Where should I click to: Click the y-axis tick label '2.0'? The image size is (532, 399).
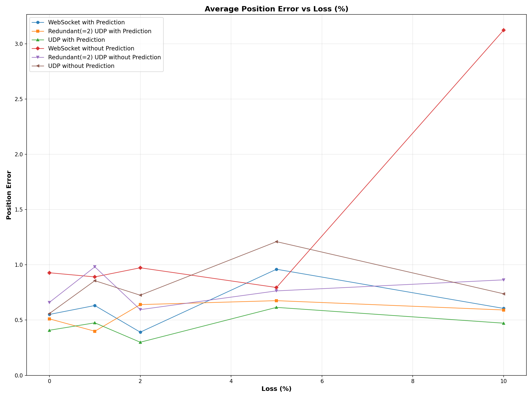(x=18, y=154)
